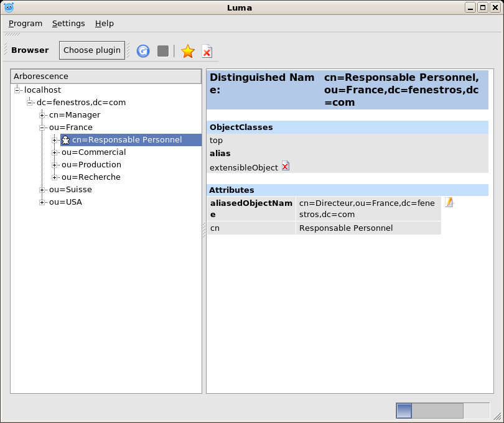This screenshot has width=504, height=423.
Task: Expand the cn=Manager tree node
Action: pos(42,115)
